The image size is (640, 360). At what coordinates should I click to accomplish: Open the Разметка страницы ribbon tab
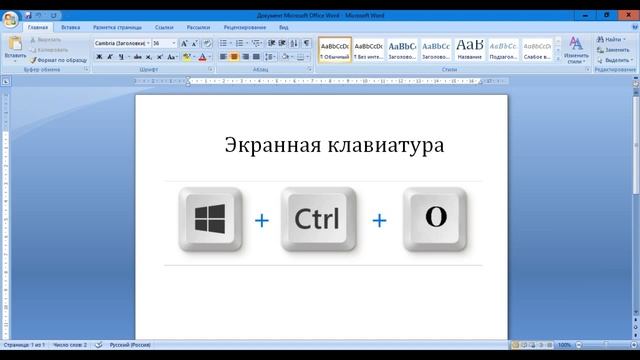pyautogui.click(x=117, y=27)
